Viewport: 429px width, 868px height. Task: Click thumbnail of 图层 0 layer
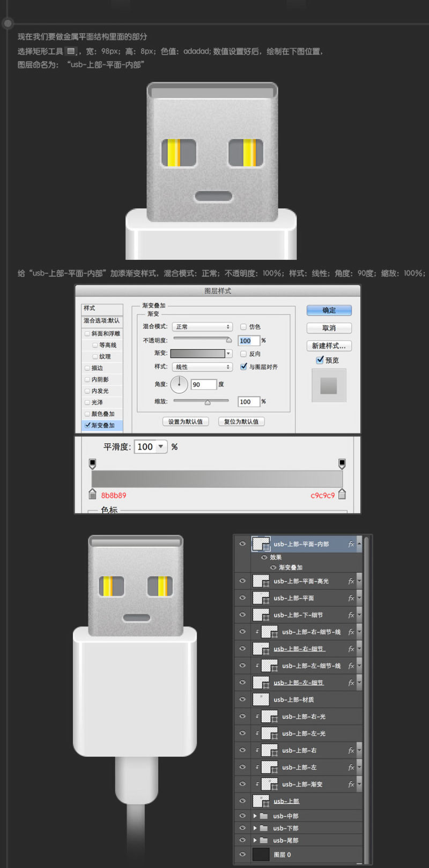point(261,855)
